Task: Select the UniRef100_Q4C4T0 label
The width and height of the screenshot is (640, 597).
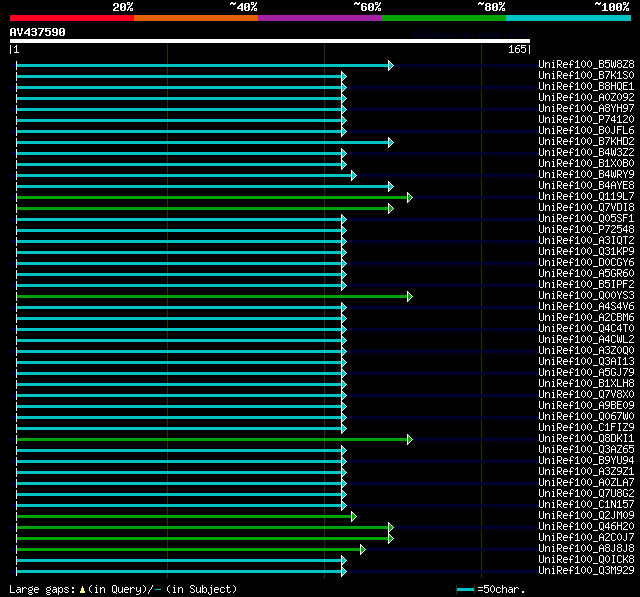Action: [x=586, y=329]
